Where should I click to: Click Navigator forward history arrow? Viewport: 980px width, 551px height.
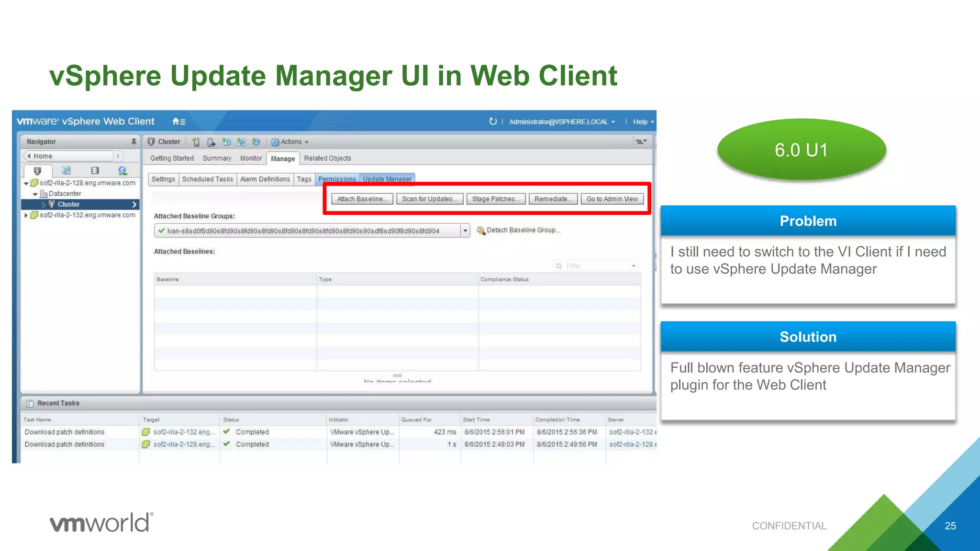coord(118,156)
